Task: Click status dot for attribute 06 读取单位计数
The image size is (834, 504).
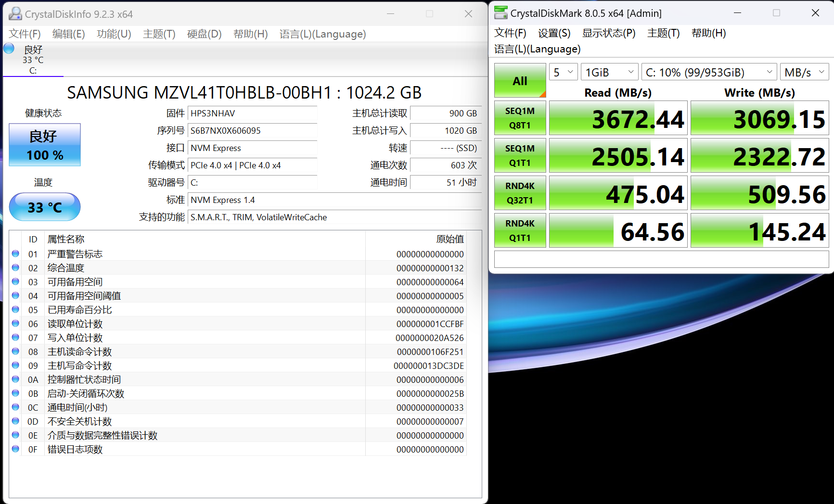Action: tap(15, 323)
